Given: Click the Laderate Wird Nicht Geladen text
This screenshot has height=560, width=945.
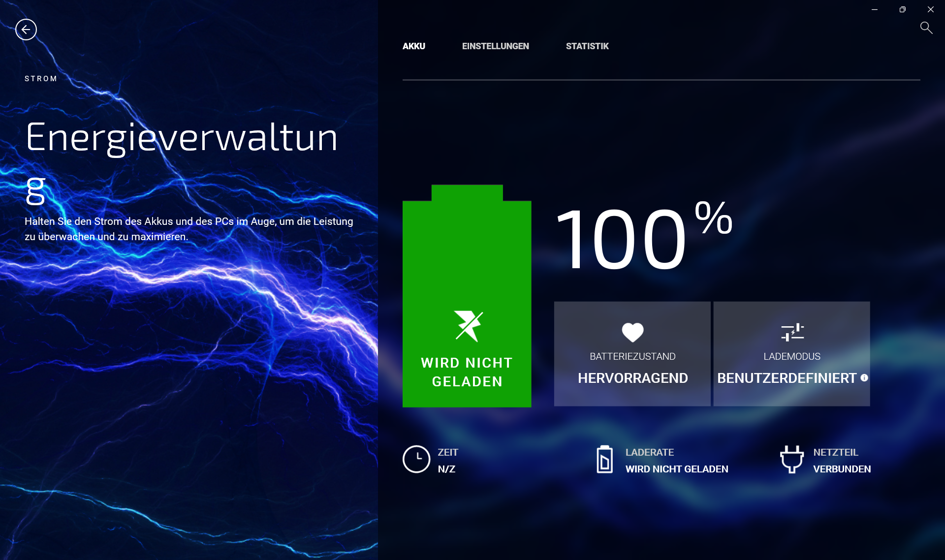Looking at the screenshot, I should point(676,469).
